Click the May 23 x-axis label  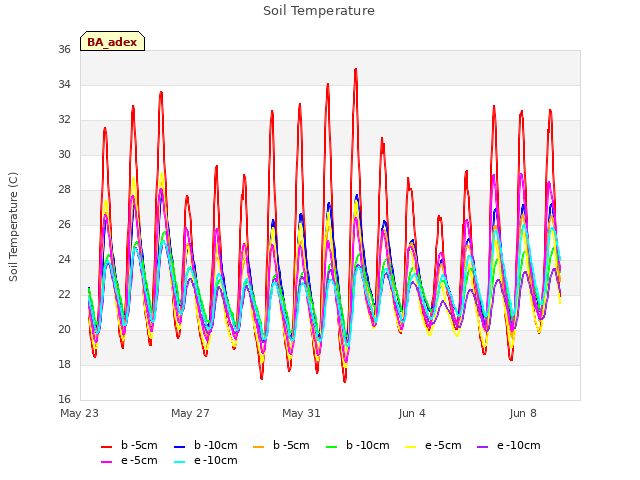[80, 413]
